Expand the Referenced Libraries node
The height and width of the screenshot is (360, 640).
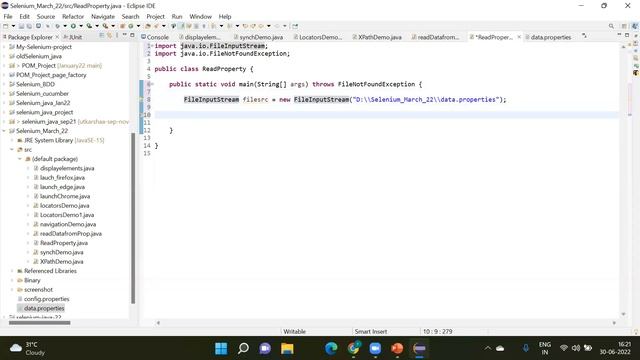point(12,271)
